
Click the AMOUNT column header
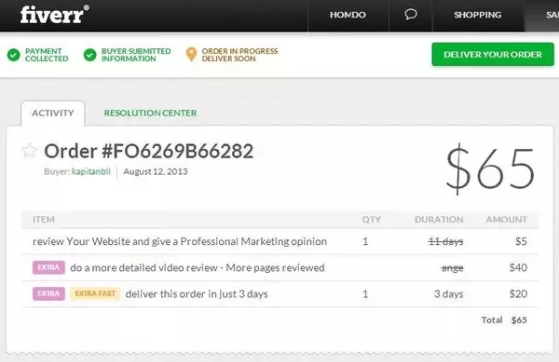pyautogui.click(x=506, y=219)
